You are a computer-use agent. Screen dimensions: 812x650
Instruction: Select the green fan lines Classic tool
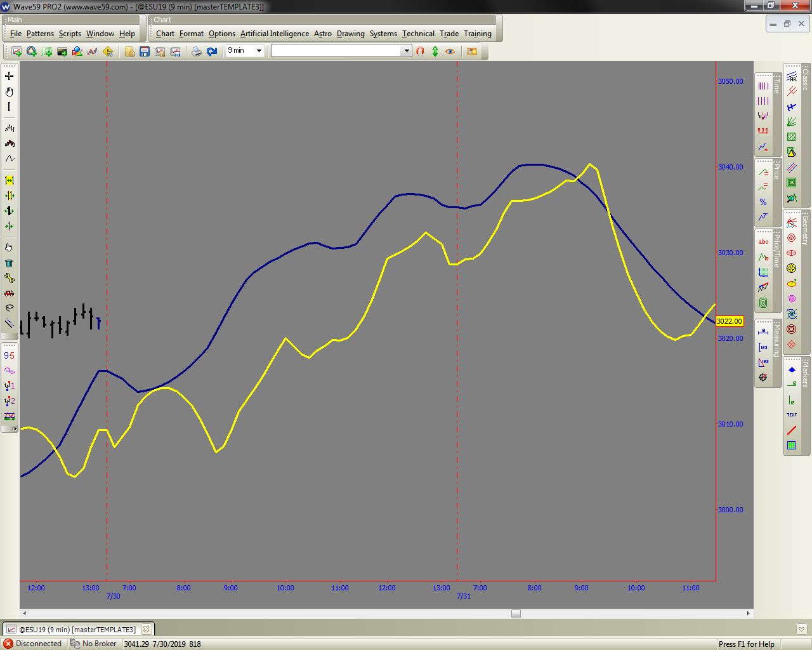[x=792, y=122]
